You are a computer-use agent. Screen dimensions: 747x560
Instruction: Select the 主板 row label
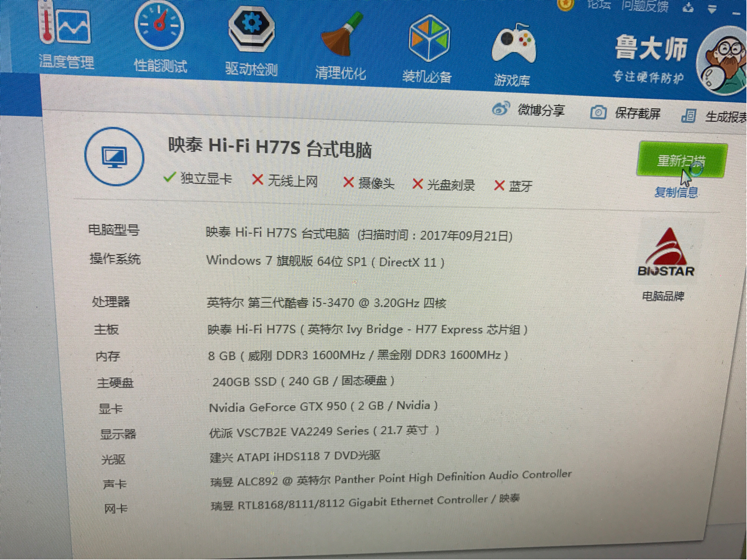coord(107,330)
